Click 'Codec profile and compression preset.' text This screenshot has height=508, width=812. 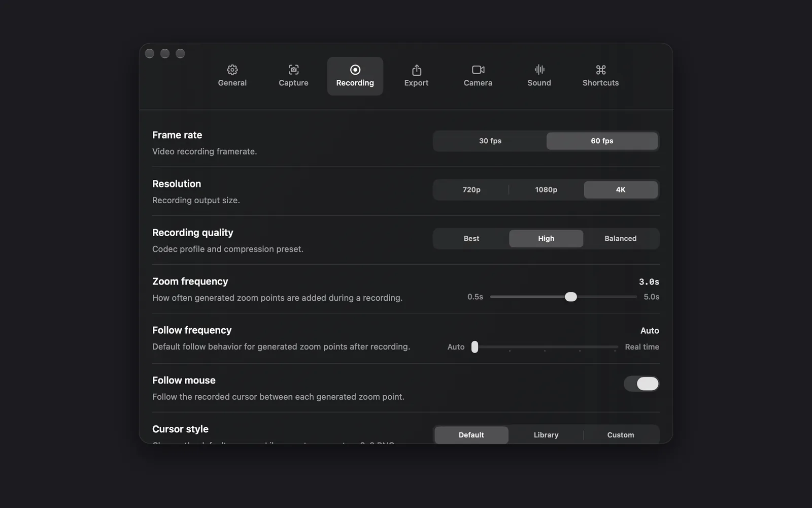228,249
